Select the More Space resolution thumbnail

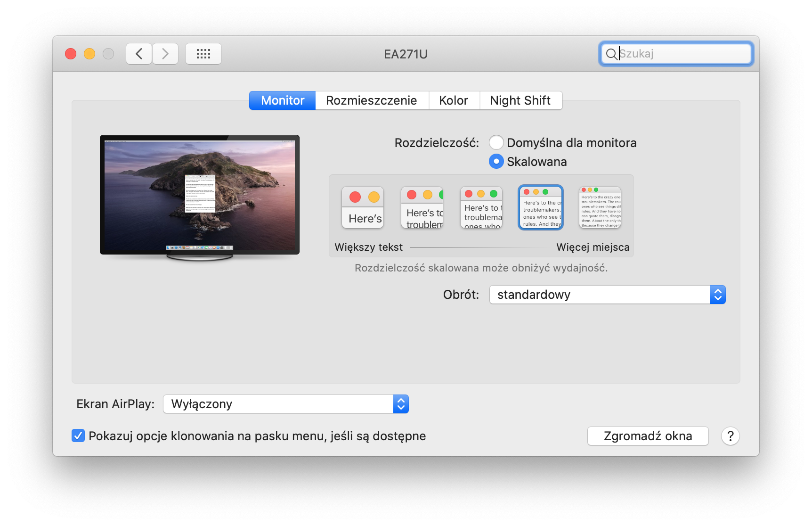coord(600,207)
